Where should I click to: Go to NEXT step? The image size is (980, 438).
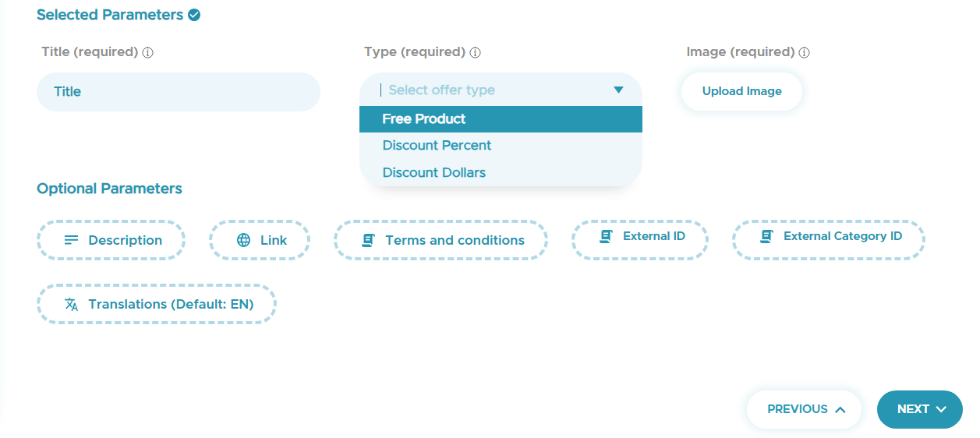point(920,409)
